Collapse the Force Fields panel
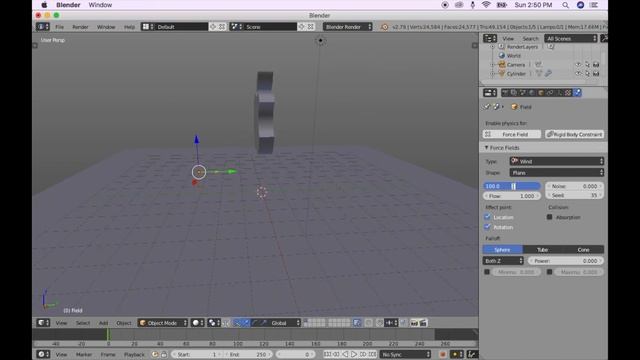Screen dimensions: 640x360 click(x=486, y=148)
